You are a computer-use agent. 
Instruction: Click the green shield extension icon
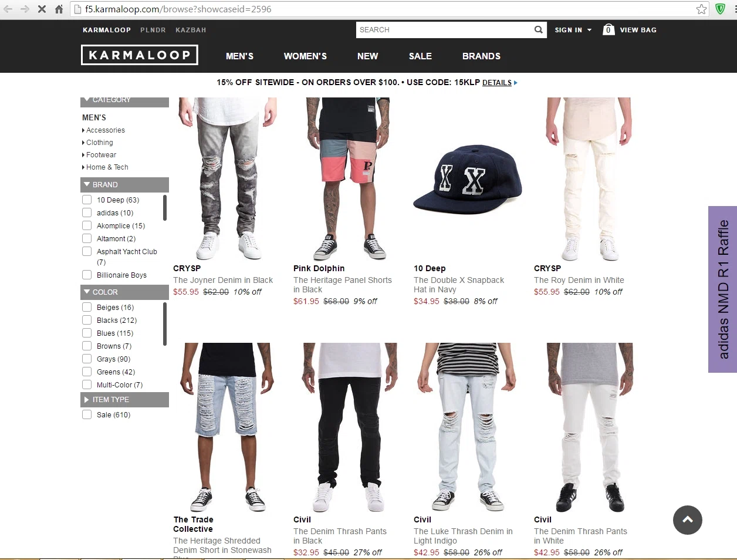coord(720,9)
